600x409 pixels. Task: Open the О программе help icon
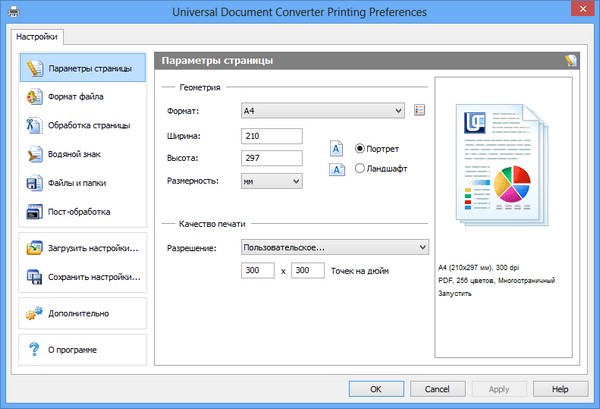[33, 349]
